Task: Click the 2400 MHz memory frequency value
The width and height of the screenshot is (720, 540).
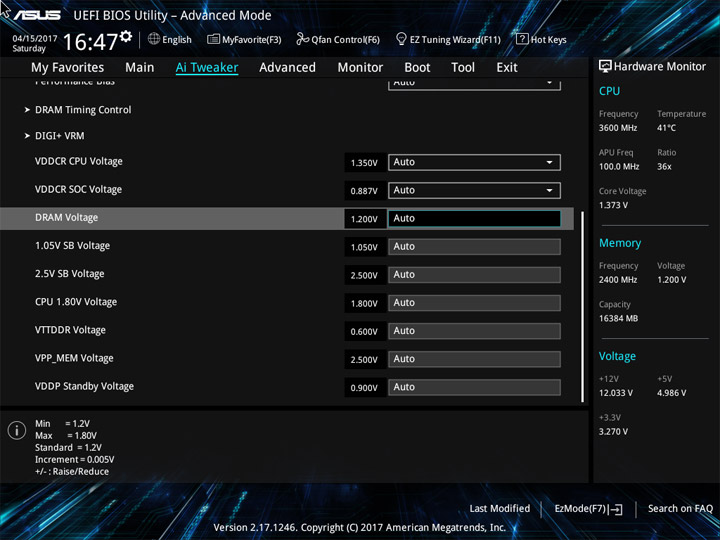Action: point(618,280)
